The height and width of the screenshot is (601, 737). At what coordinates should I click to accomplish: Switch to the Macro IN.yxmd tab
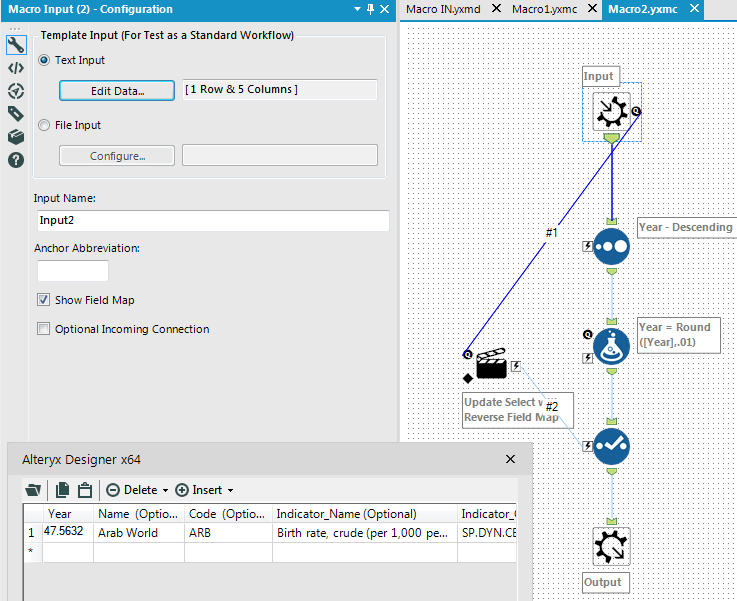443,9
